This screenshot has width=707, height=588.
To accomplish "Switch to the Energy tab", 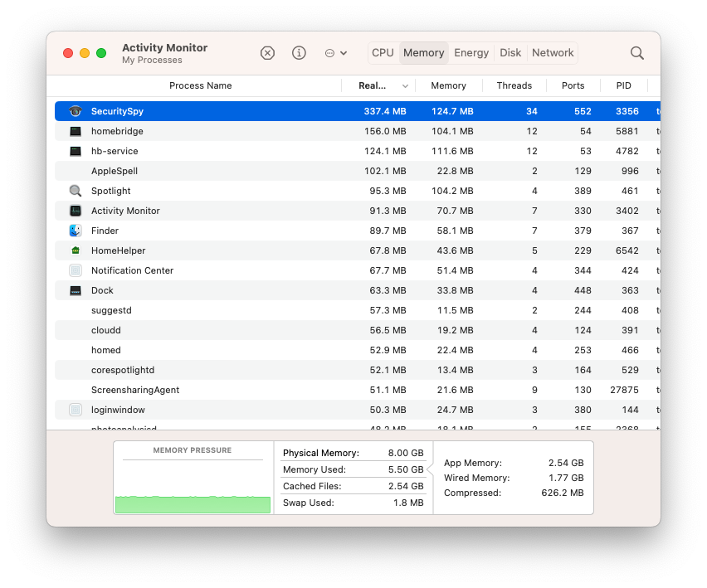I will [471, 53].
